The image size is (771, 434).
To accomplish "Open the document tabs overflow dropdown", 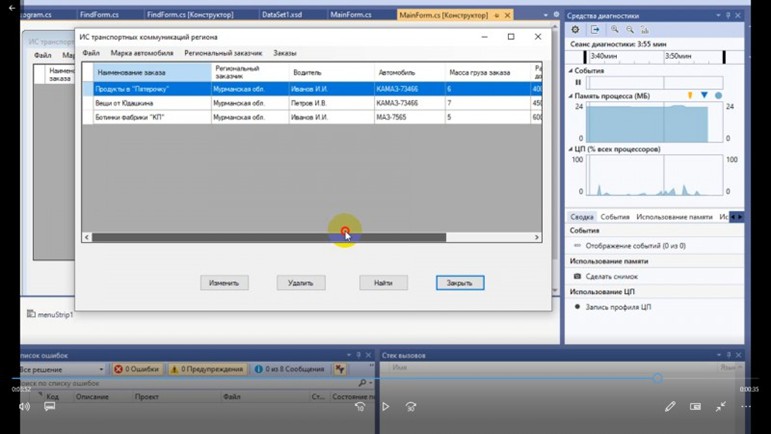I will pyautogui.click(x=545, y=15).
